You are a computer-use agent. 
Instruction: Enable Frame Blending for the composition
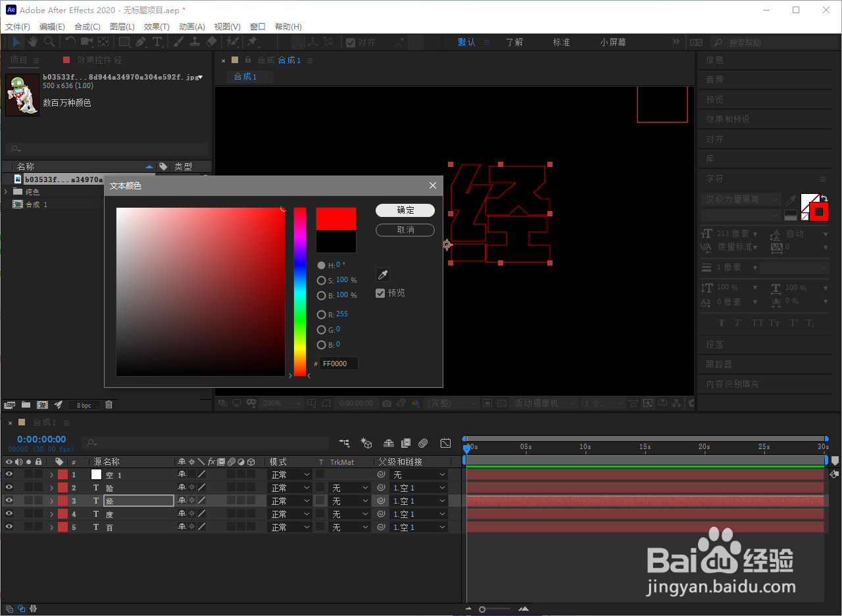coord(406,443)
